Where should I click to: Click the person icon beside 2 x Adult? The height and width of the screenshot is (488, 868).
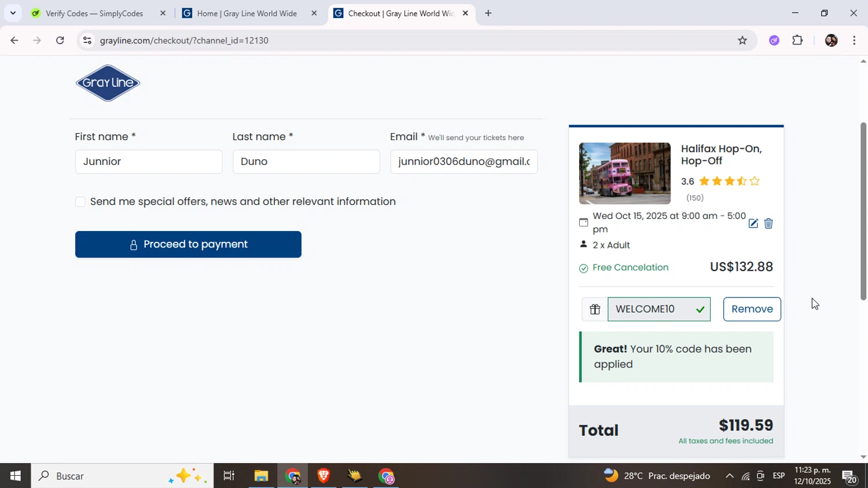(583, 244)
